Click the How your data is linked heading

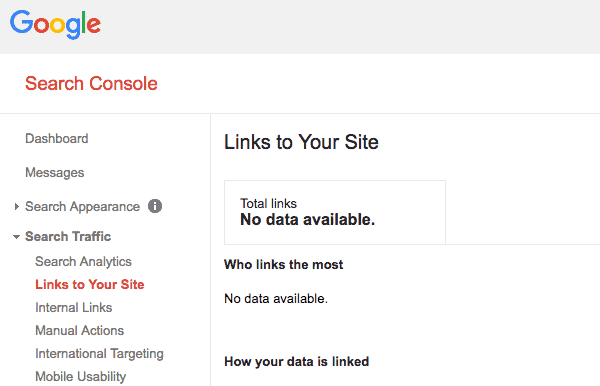pos(297,362)
